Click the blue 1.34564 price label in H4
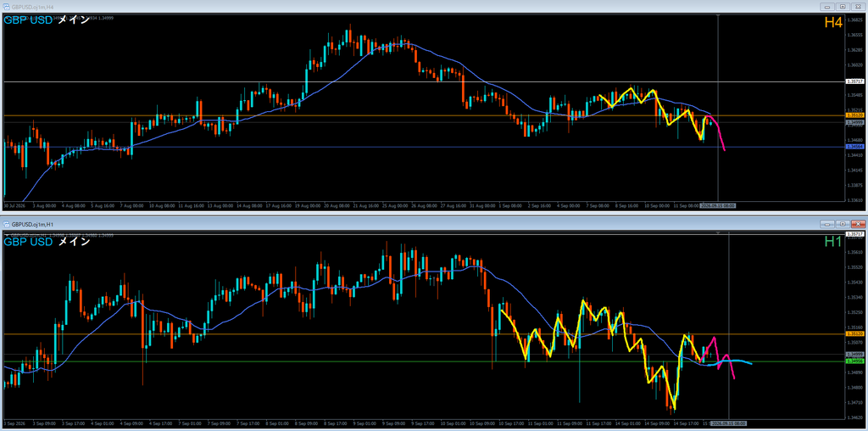Screen dimensions: 868x431 pos(856,147)
